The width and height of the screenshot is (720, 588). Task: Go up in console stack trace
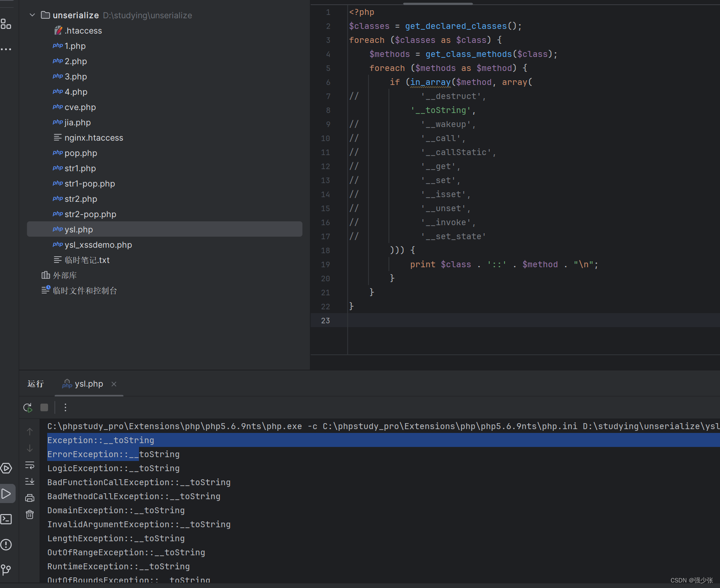point(30,432)
